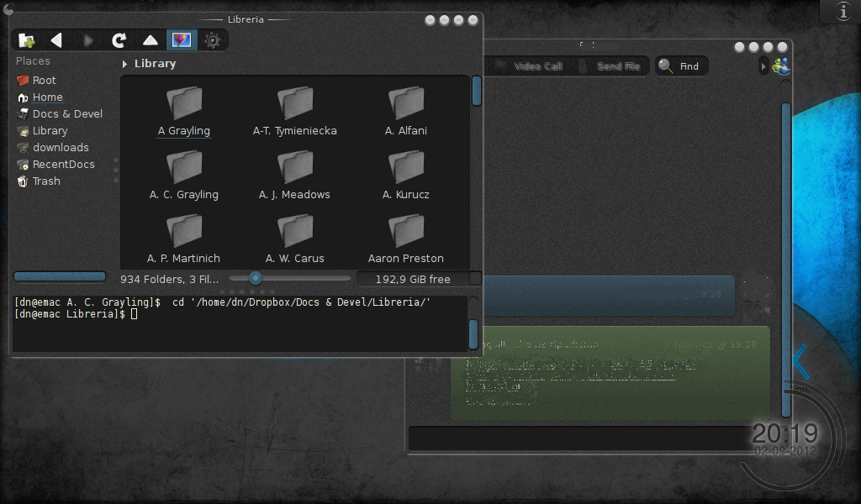The image size is (861, 504).
Task: Create a new folder via toolbar icon
Action: [x=26, y=40]
